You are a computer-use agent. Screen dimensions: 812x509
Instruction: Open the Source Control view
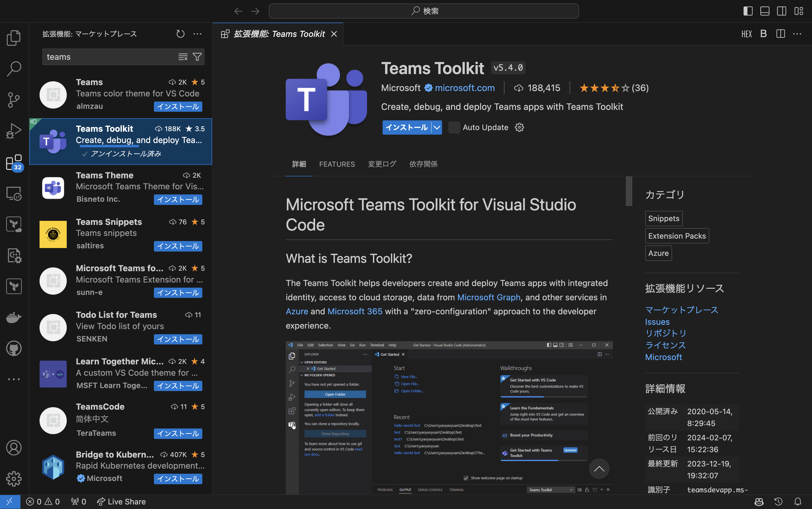[14, 100]
